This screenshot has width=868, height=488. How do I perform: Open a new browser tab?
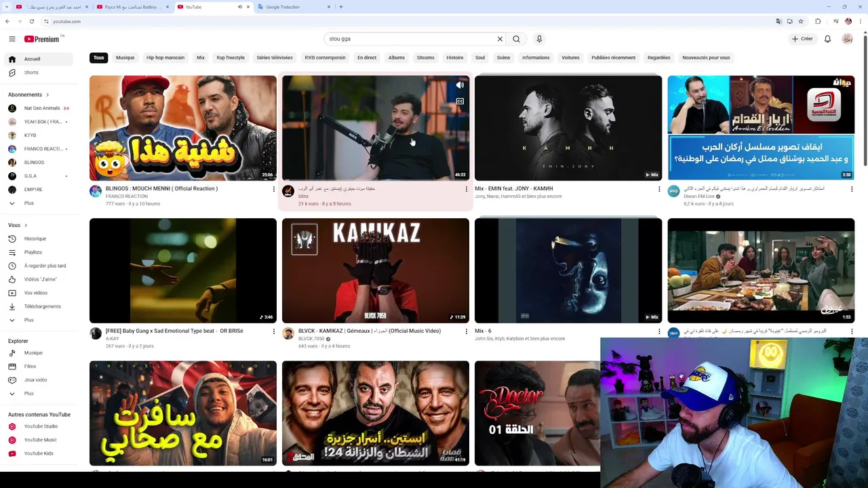(x=341, y=7)
